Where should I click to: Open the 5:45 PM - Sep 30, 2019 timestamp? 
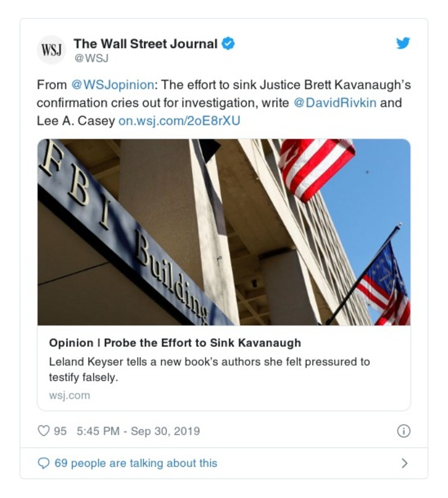(138, 431)
